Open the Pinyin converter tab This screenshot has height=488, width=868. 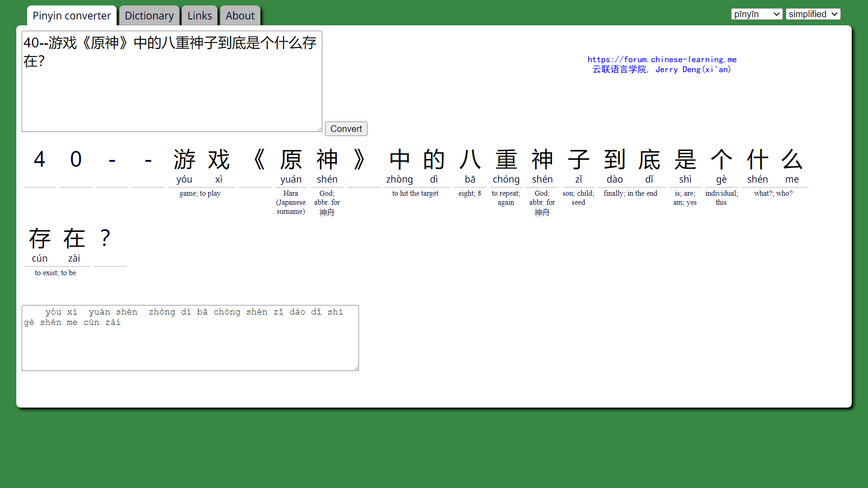71,16
